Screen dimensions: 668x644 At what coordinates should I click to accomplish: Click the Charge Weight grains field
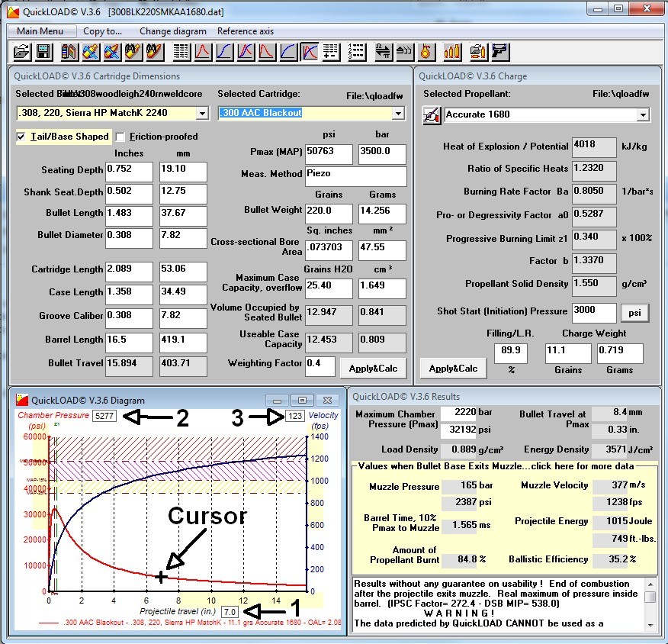click(x=568, y=353)
